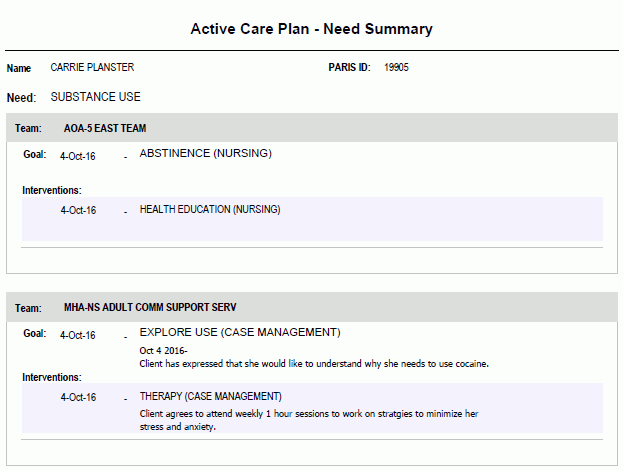Click the EXPLORE USE (CASE MANAGEMENT) goal

[240, 333]
